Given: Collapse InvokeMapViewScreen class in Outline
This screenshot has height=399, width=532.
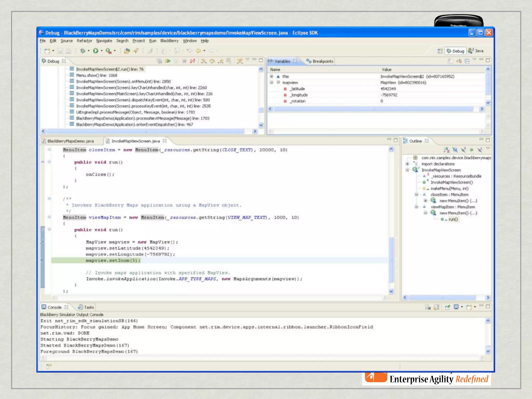Looking at the screenshot, I should (x=407, y=170).
